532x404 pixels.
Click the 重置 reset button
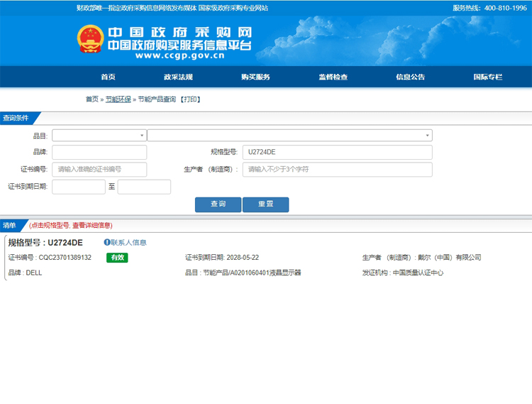266,204
